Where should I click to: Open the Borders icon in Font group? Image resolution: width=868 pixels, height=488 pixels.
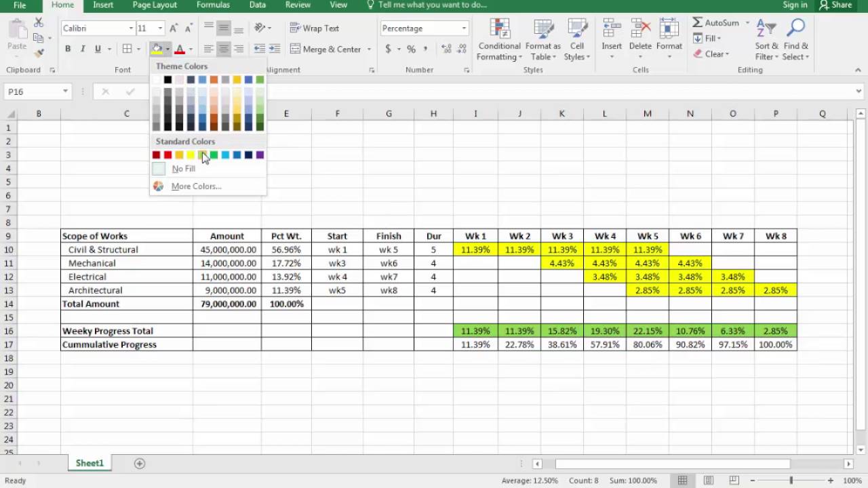click(x=127, y=49)
